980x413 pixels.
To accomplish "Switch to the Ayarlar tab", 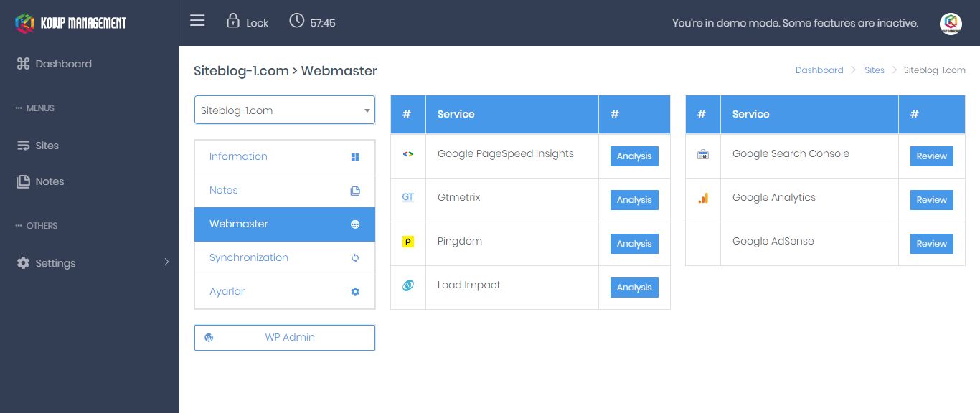I will [x=285, y=292].
